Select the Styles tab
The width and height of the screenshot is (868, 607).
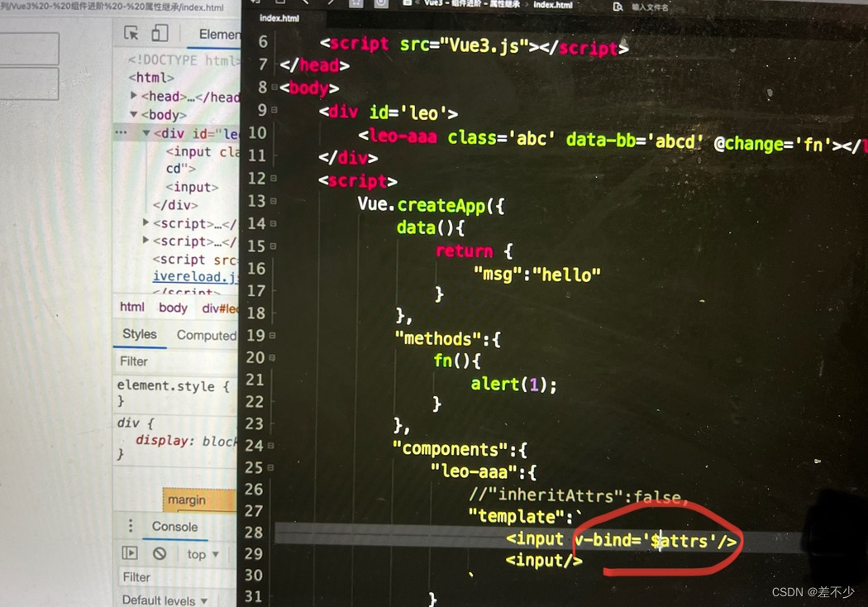(140, 334)
